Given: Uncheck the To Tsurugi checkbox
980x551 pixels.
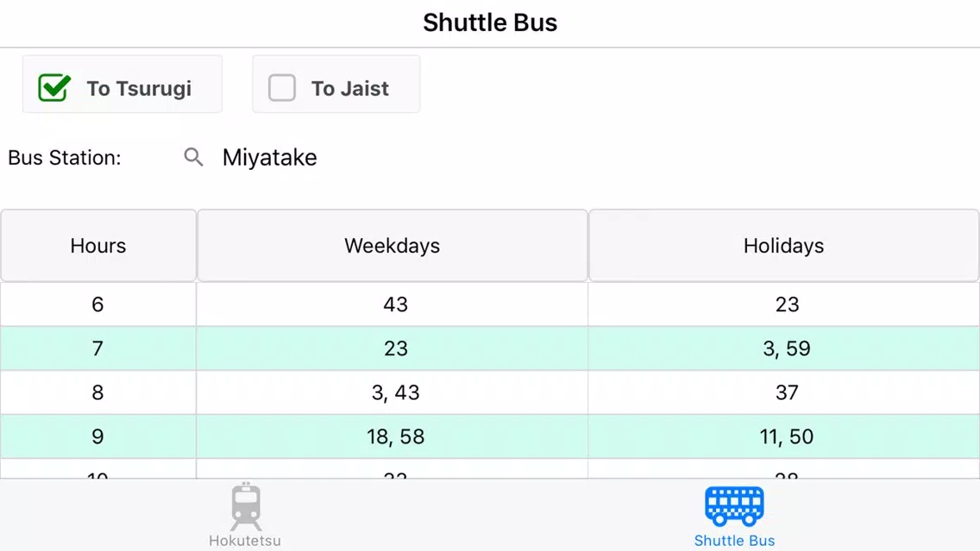Looking at the screenshot, I should click(54, 87).
